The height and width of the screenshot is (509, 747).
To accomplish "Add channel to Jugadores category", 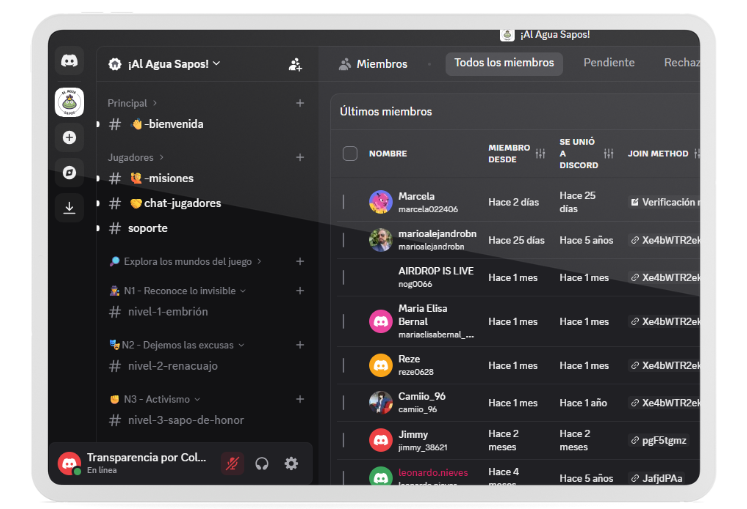I will [300, 157].
